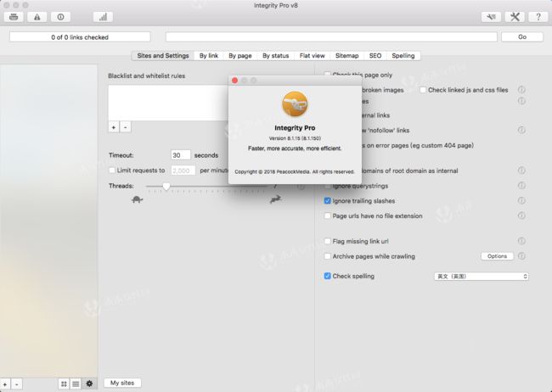Remove a site with the sidebar minus button
The image size is (552, 392).
coord(16,384)
